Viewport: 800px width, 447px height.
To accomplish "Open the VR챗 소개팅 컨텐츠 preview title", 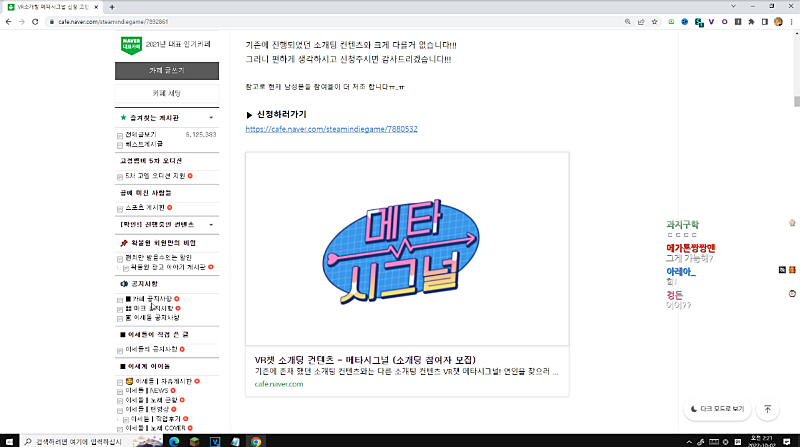I will [x=365, y=360].
